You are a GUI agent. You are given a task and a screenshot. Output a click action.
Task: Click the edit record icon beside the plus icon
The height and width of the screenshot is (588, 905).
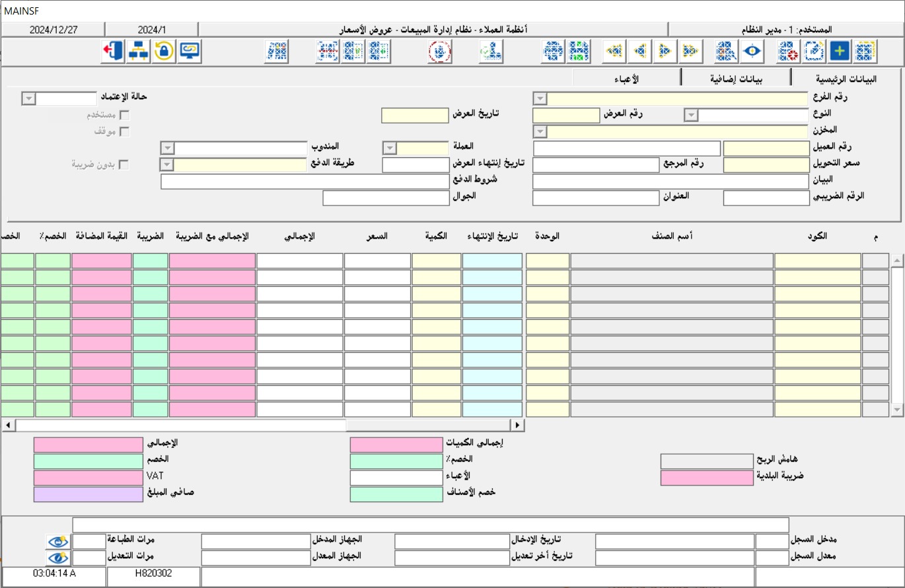[x=814, y=50]
